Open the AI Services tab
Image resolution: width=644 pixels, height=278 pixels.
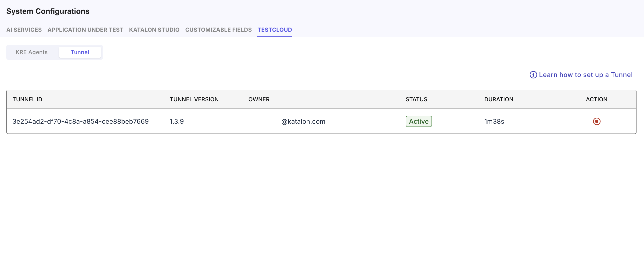(24, 30)
